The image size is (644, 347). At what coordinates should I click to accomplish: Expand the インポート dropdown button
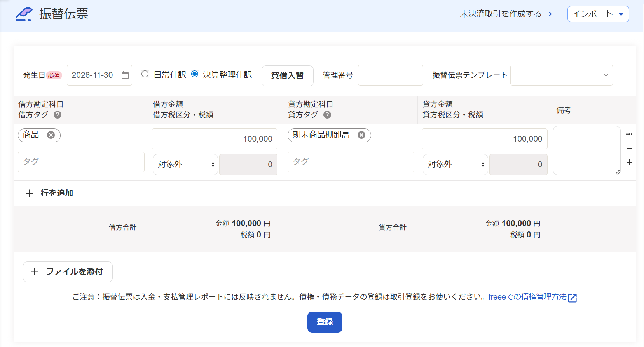(598, 14)
